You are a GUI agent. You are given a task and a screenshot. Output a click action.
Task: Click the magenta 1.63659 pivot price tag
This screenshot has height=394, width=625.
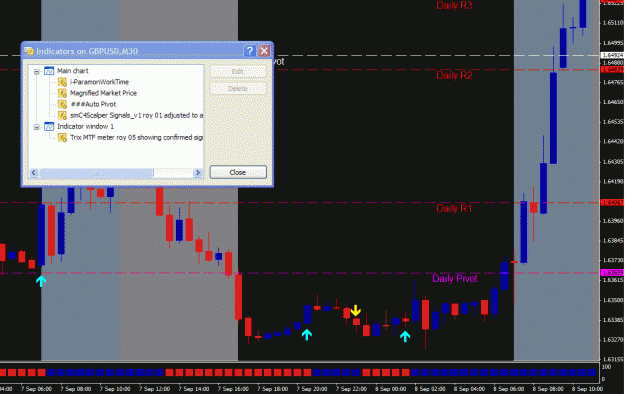(612, 273)
